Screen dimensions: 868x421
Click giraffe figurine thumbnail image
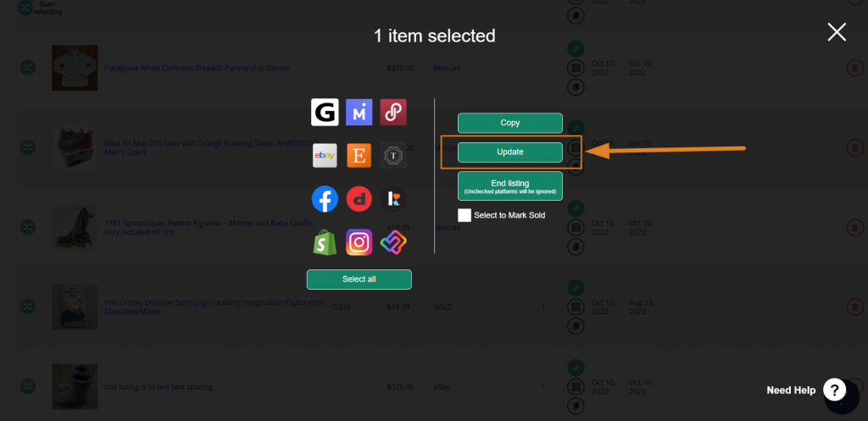point(75,227)
